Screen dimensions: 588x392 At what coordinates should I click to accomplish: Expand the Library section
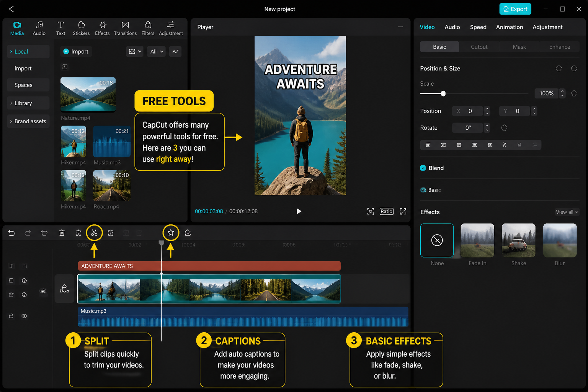[x=29, y=103]
